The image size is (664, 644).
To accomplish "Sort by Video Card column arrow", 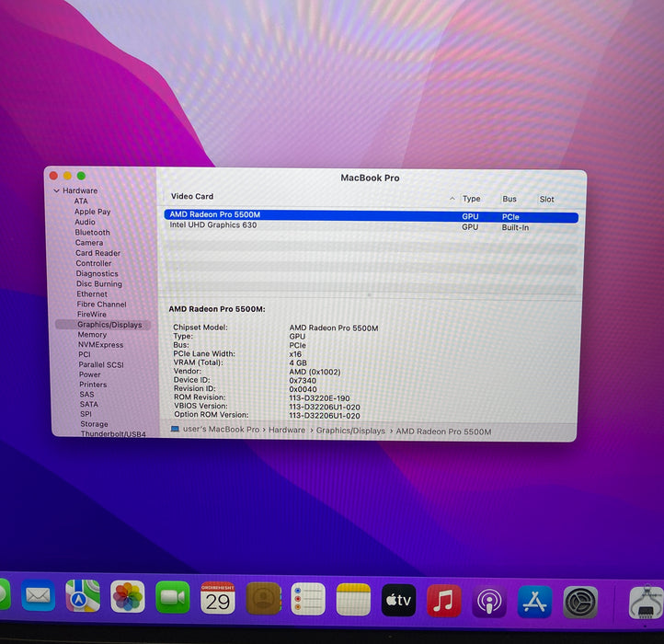I will 452,199.
